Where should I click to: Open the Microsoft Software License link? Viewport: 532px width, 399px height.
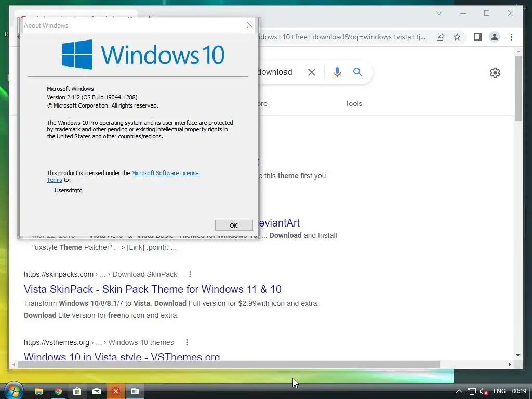pos(165,173)
